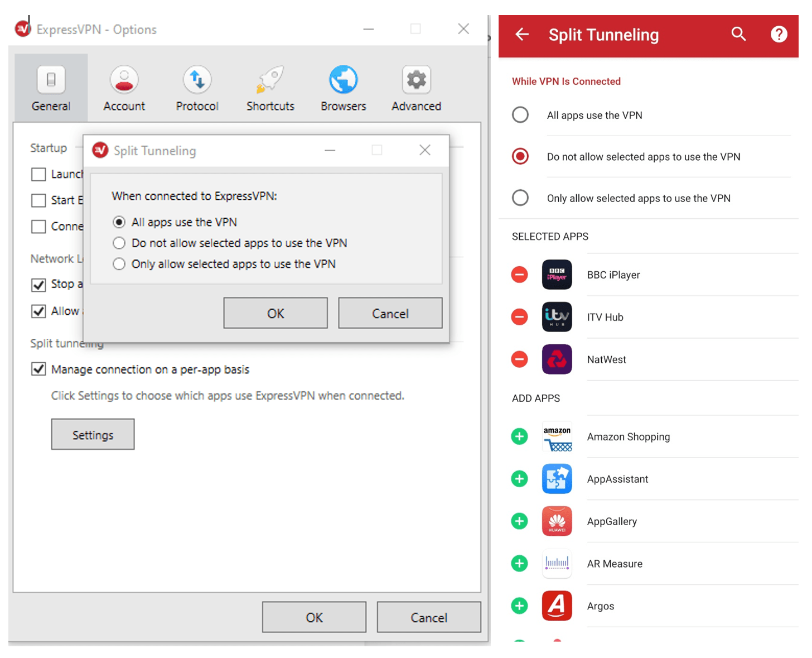Click the 'SELECTED APPS' section header
This screenshot has height=658, width=812.
point(550,237)
